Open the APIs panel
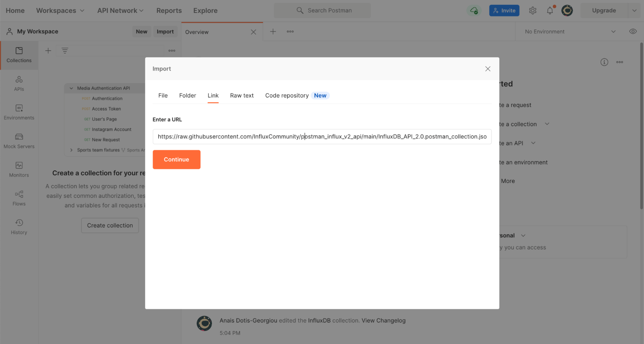Viewport: 644px width, 344px height. pos(19,83)
